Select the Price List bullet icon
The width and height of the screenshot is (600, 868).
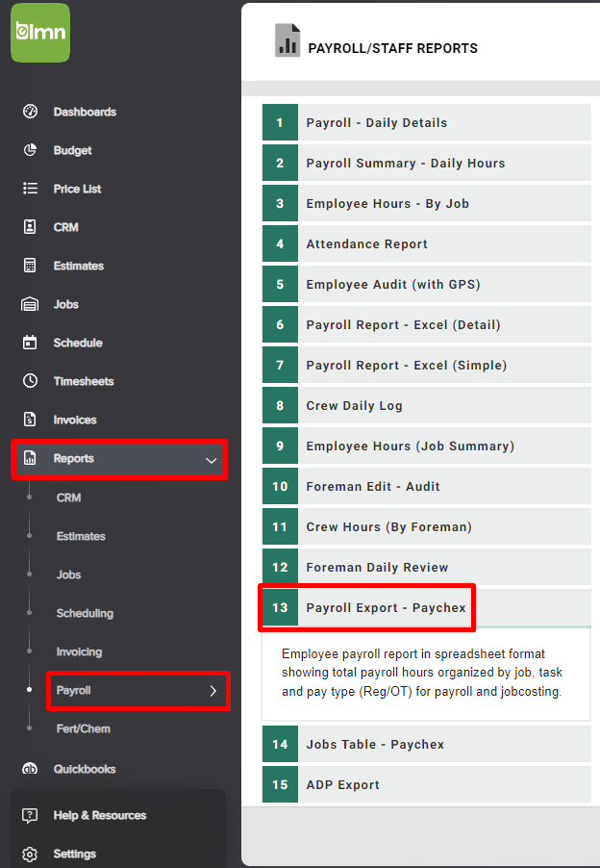[x=30, y=189]
